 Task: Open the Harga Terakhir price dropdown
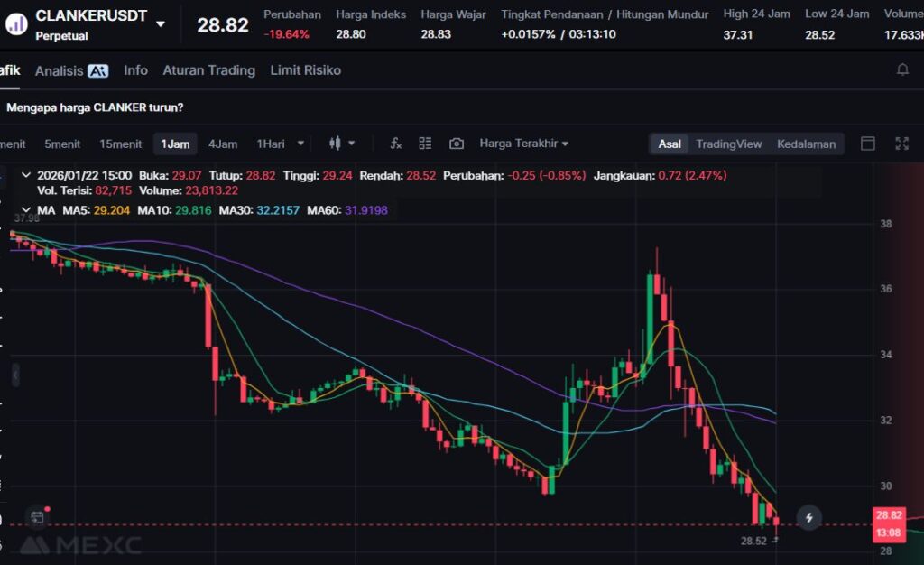pyautogui.click(x=523, y=144)
